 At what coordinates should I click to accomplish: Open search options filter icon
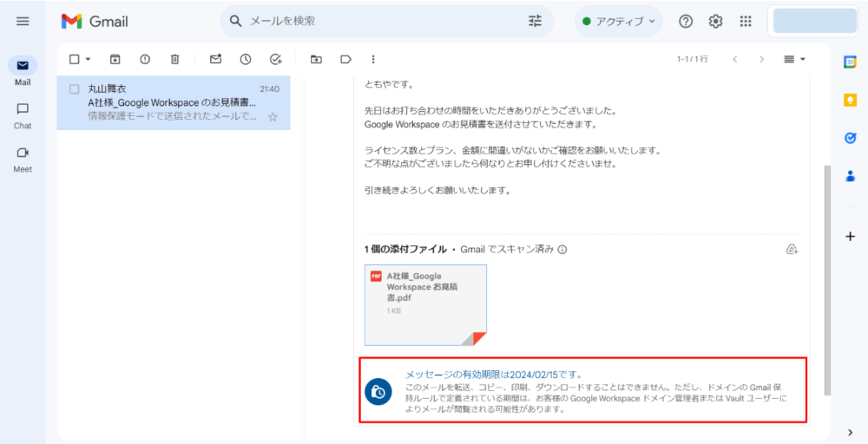pos(536,21)
